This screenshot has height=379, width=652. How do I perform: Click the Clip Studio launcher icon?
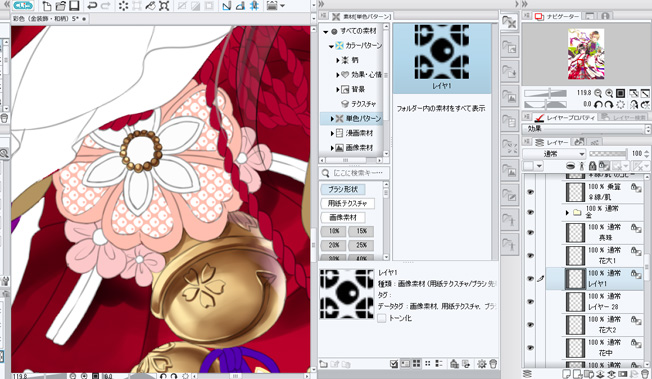click(x=23, y=5)
